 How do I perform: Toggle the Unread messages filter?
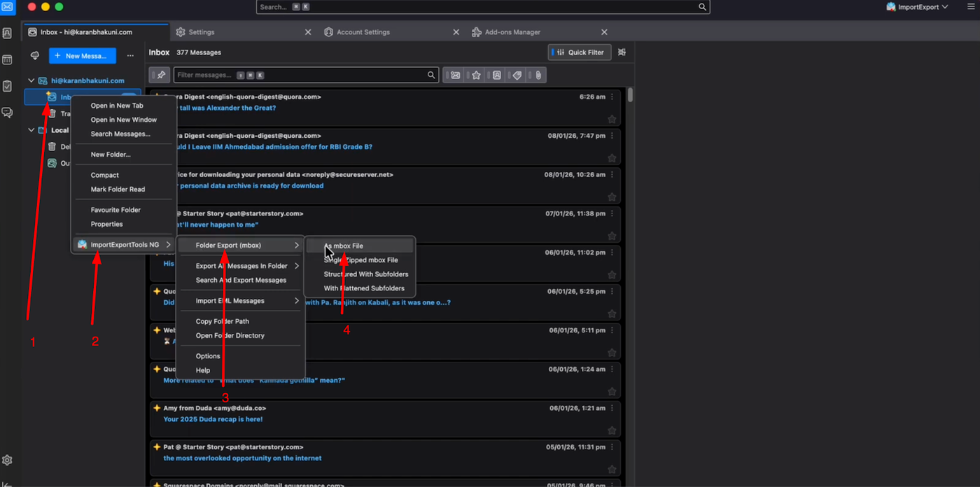click(x=456, y=75)
